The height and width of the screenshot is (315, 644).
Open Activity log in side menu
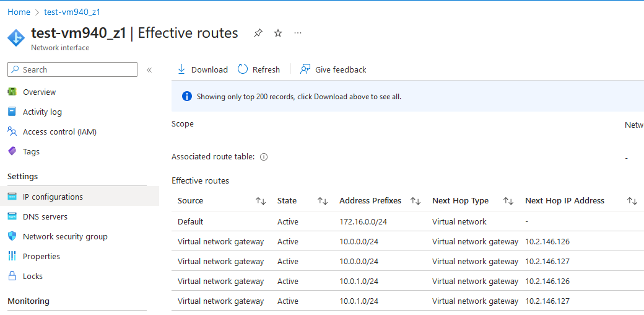[x=42, y=112]
